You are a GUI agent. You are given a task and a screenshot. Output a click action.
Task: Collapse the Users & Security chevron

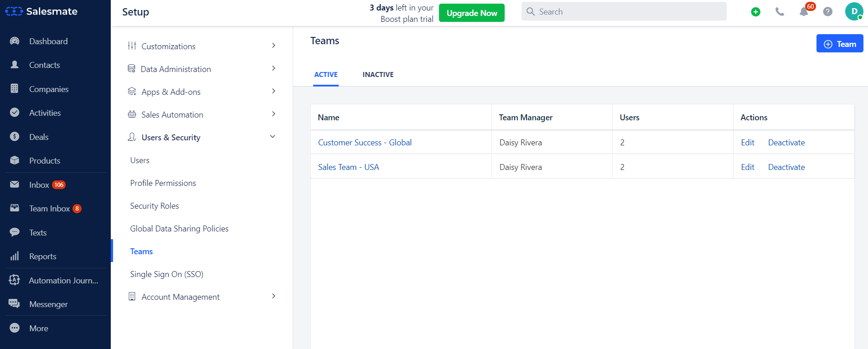[x=273, y=137]
